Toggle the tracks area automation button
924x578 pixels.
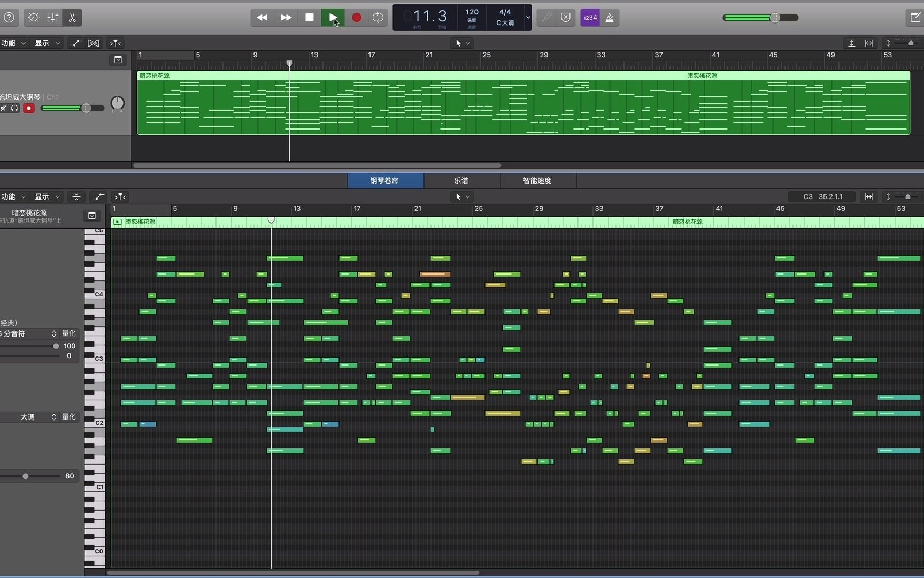76,43
